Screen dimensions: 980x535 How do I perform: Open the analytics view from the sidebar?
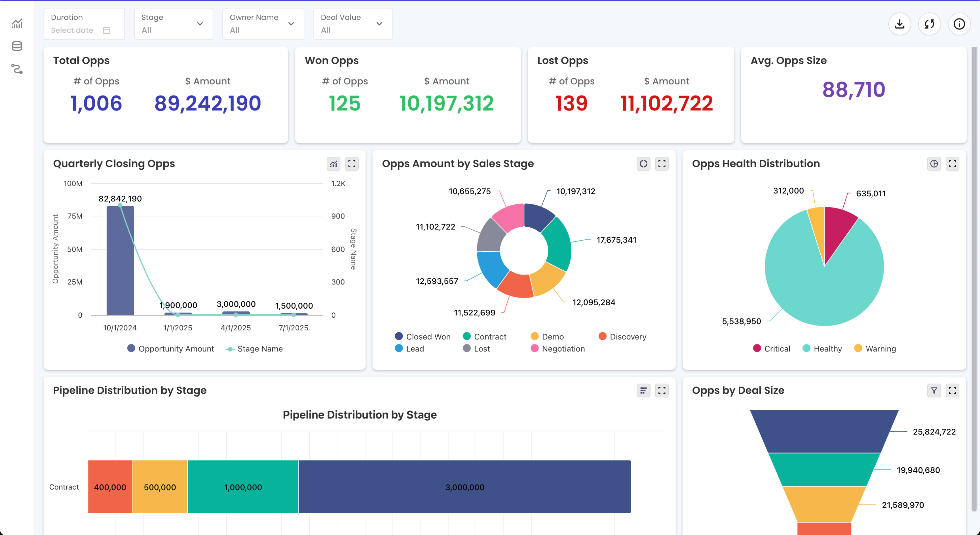click(x=17, y=24)
